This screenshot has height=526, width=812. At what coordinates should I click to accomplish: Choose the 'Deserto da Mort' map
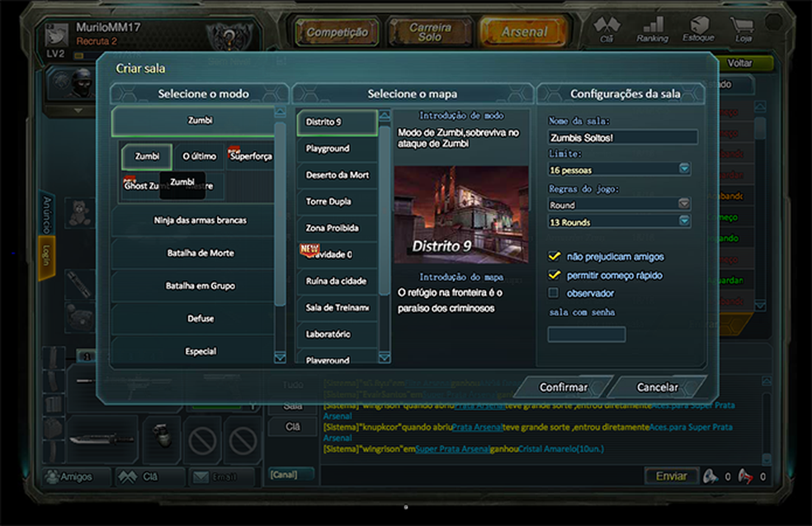(x=338, y=175)
